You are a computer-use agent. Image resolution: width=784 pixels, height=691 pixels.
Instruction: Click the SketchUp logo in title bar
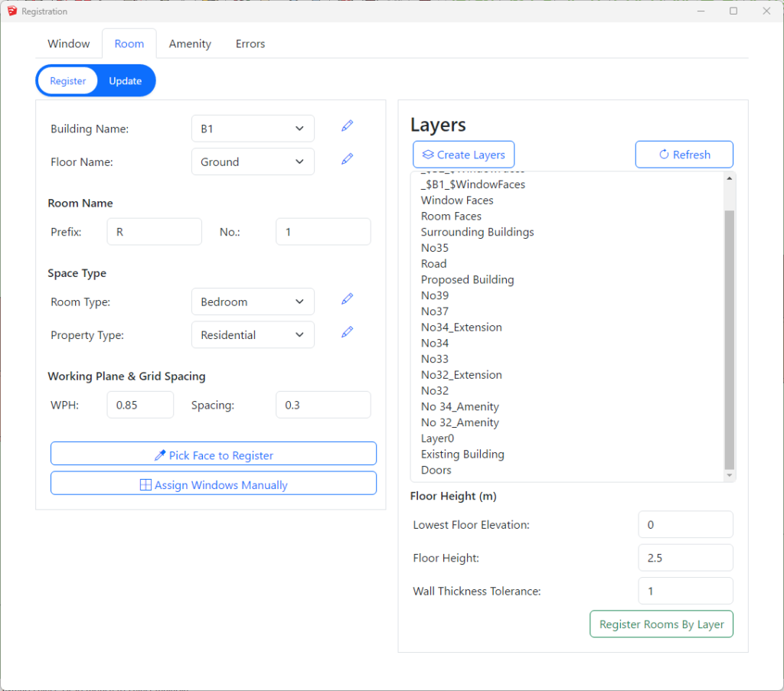click(x=11, y=11)
